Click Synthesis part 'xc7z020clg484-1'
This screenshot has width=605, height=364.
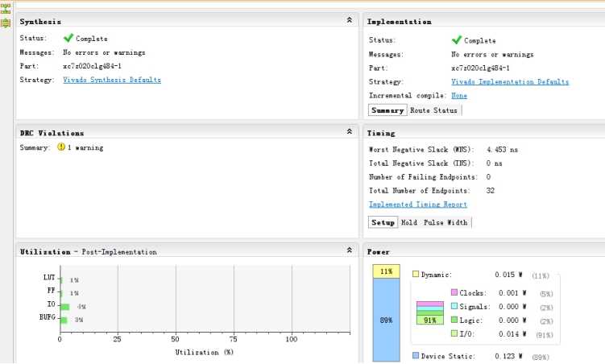pos(92,66)
